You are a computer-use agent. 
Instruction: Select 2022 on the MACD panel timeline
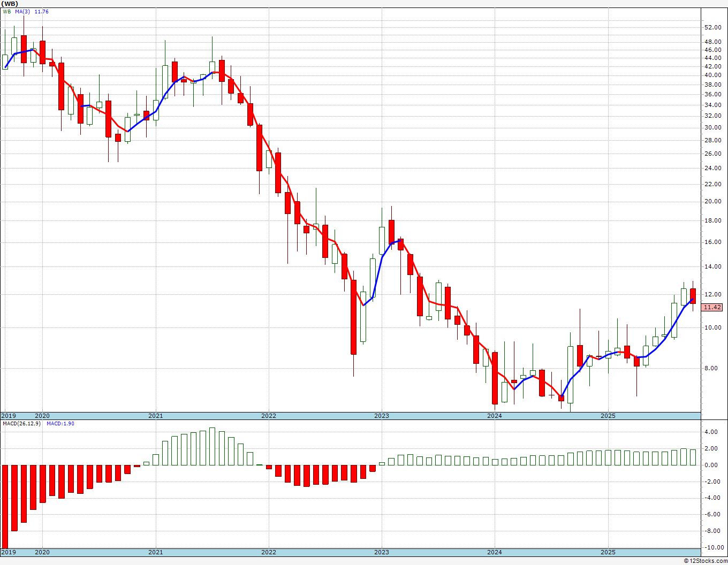(268, 552)
